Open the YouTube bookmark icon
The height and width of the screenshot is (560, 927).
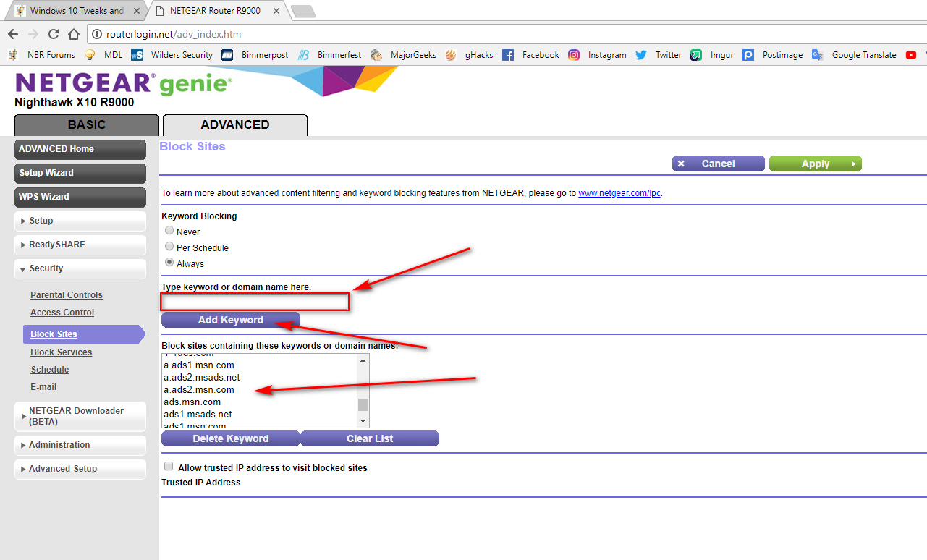click(x=911, y=55)
